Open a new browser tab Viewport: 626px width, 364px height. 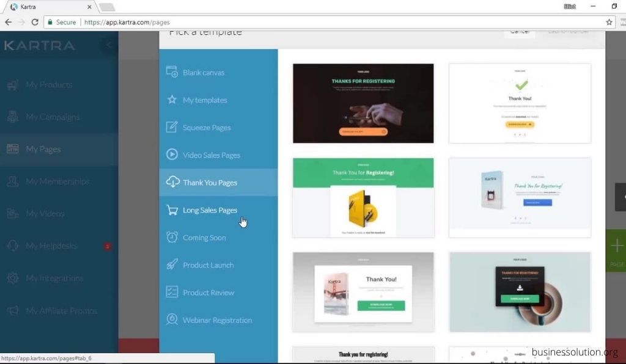106,7
